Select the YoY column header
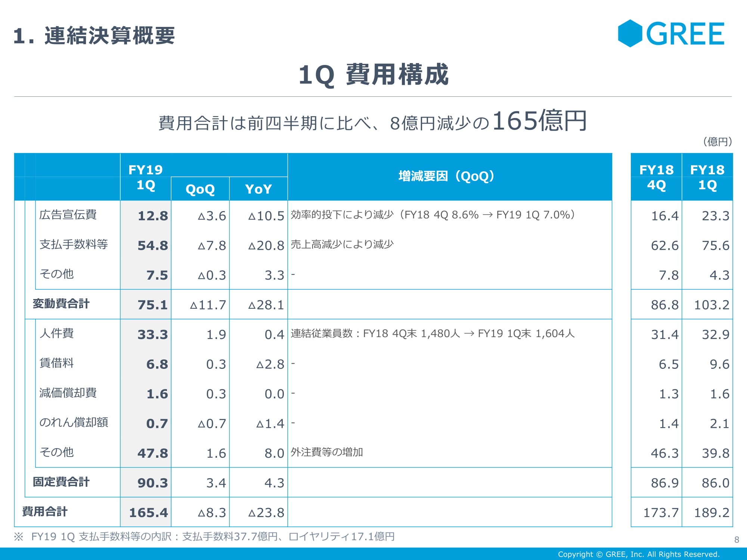Screen dimensions: 747x560 pos(258,189)
